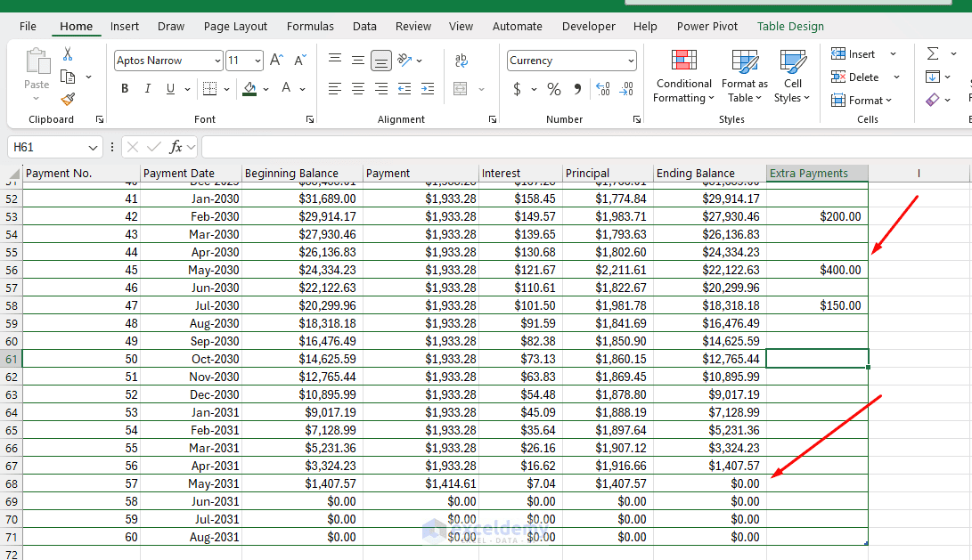Switch to the Table Design tab
Screen dimensions: 972x560
(x=790, y=26)
